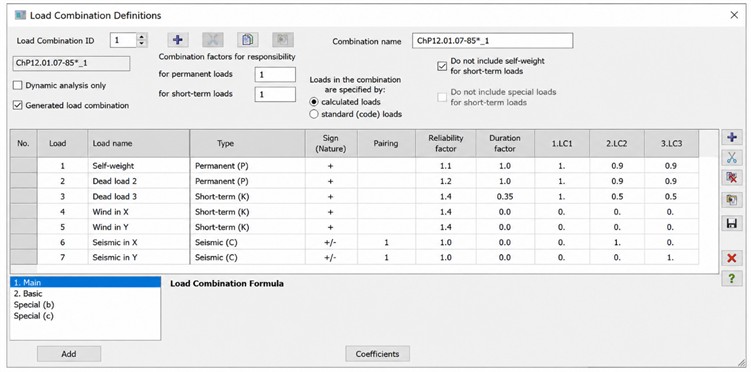Increase the Load Combination ID with up arrow
The width and height of the screenshot is (751, 372).
[141, 37]
